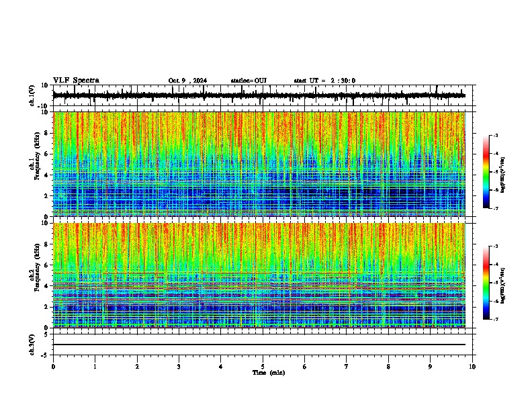Click the time axis tick label '0'
Image resolution: width=532 pixels, height=411 pixels.
[53, 367]
